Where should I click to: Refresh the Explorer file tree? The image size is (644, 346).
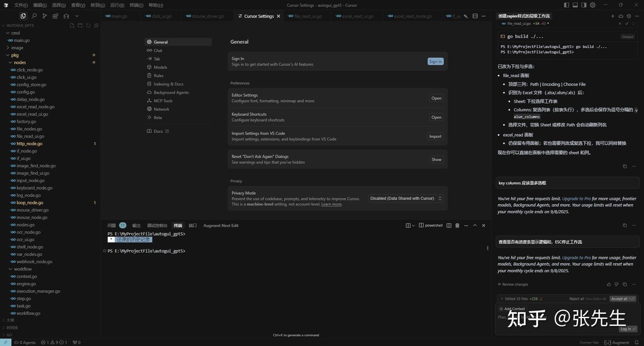click(88, 25)
